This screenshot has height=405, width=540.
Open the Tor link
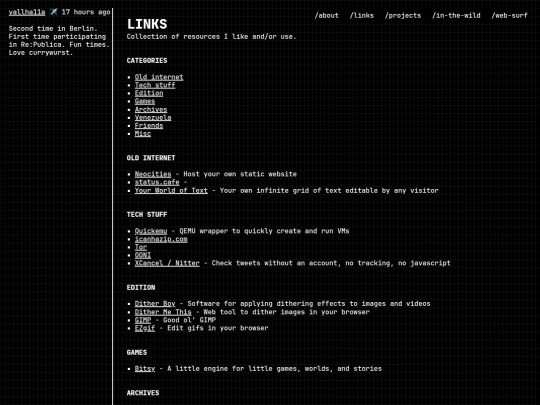point(141,247)
